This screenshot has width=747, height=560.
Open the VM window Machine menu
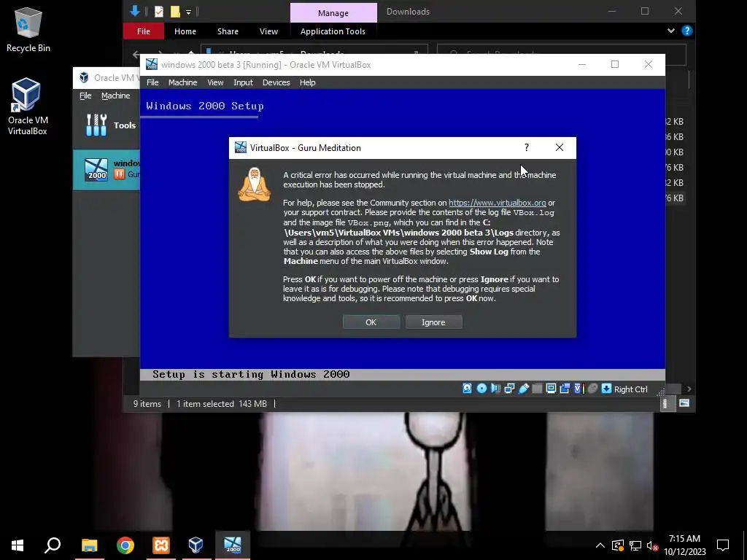click(x=182, y=82)
